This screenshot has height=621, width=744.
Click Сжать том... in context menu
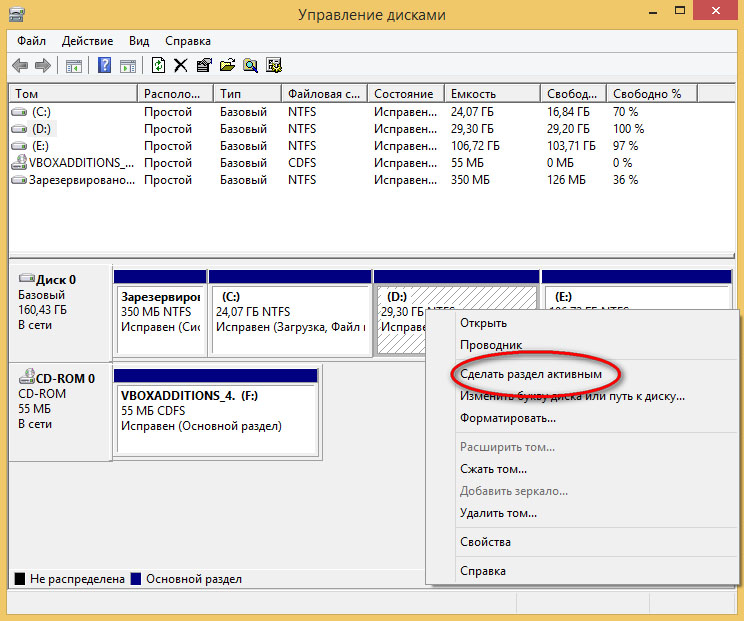click(x=493, y=469)
